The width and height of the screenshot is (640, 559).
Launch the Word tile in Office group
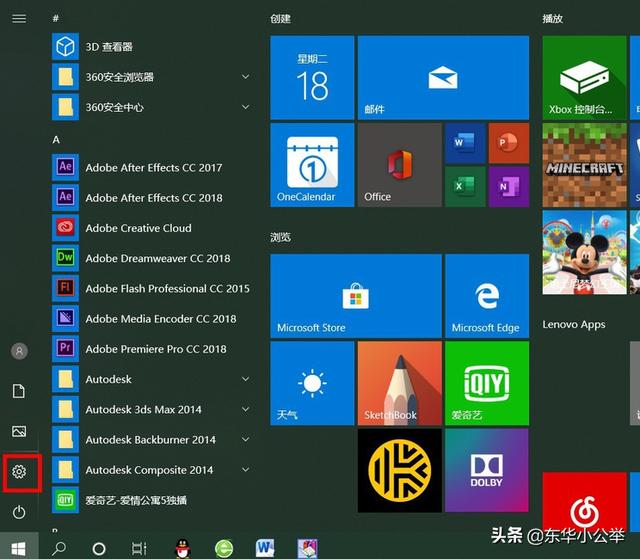[464, 143]
